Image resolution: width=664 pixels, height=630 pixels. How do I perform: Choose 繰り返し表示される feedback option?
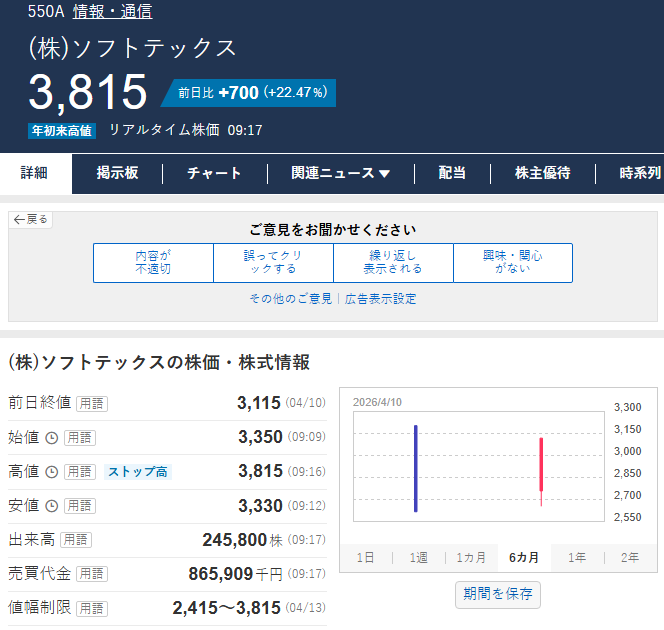(393, 262)
